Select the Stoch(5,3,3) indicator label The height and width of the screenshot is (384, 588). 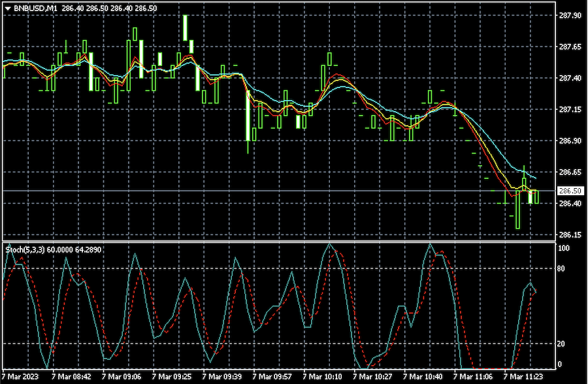(25, 249)
